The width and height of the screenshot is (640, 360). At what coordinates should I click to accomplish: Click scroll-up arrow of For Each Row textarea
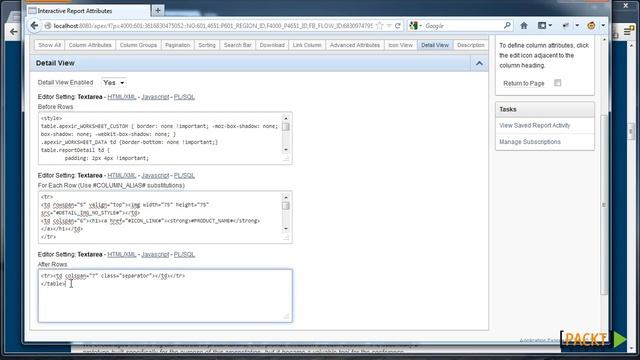pos(286,197)
